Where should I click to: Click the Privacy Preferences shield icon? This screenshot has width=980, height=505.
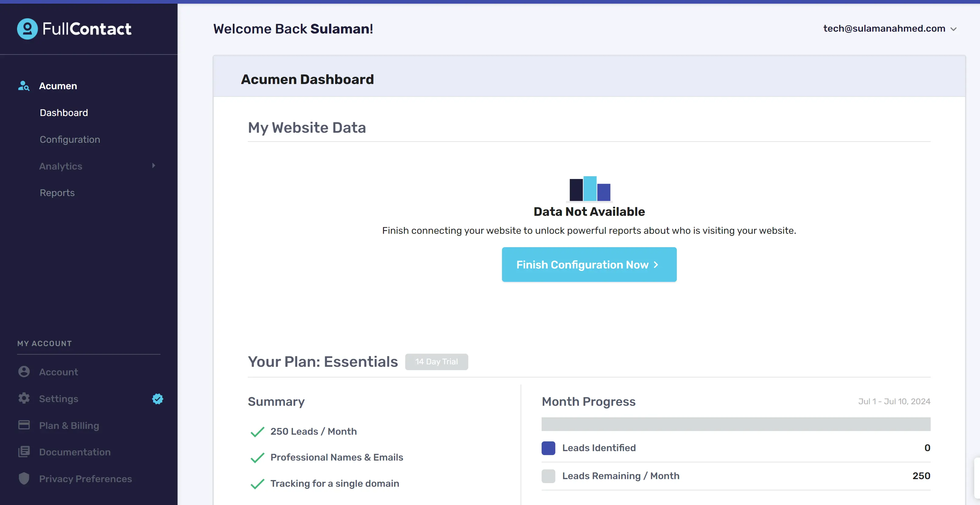point(24,479)
